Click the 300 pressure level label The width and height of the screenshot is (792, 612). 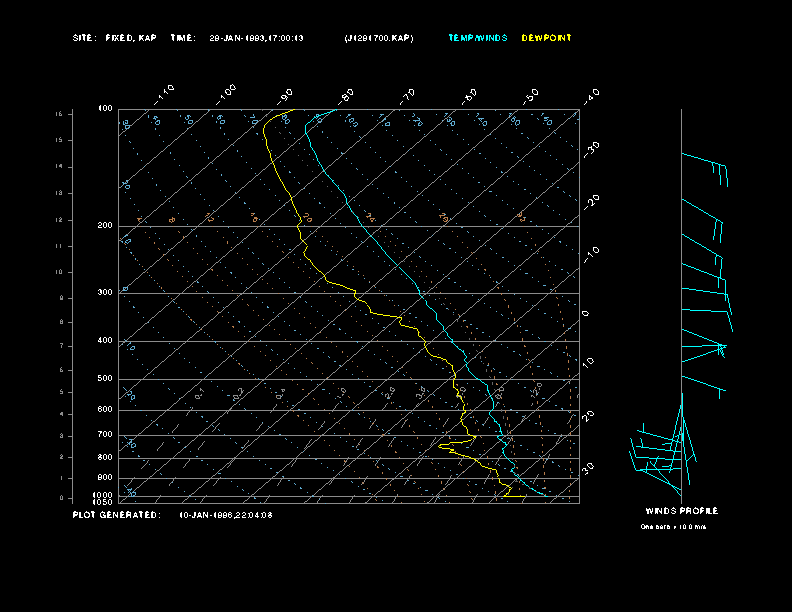click(105, 292)
